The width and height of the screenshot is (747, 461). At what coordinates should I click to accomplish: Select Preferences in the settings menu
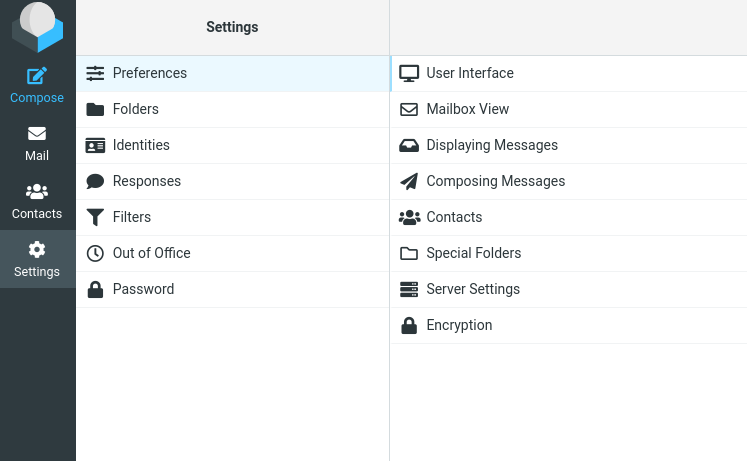tap(149, 73)
